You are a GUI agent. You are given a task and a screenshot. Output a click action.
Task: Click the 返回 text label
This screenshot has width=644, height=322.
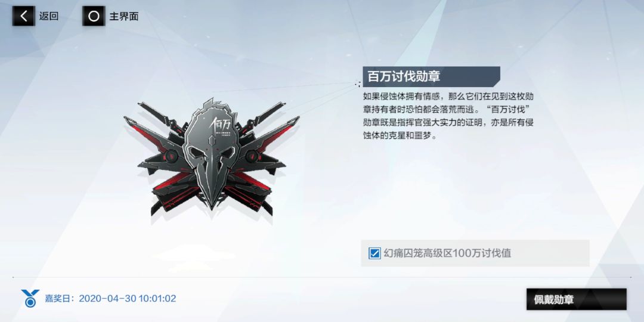click(x=48, y=17)
